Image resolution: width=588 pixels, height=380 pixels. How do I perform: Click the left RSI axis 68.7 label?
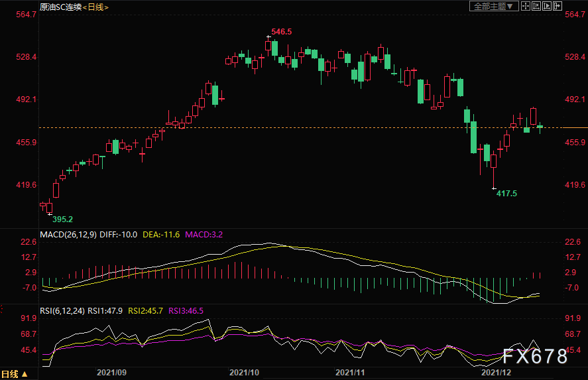pos(29,334)
